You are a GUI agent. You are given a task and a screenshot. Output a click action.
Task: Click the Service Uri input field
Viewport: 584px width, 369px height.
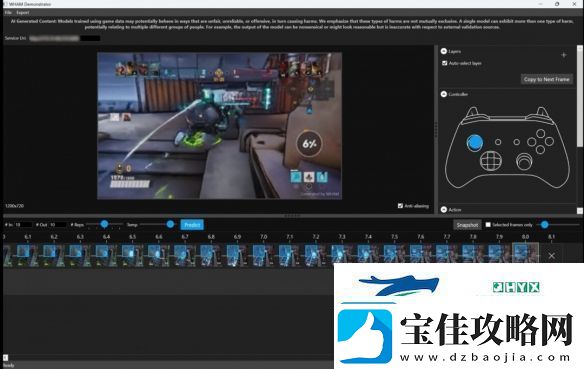(65, 38)
